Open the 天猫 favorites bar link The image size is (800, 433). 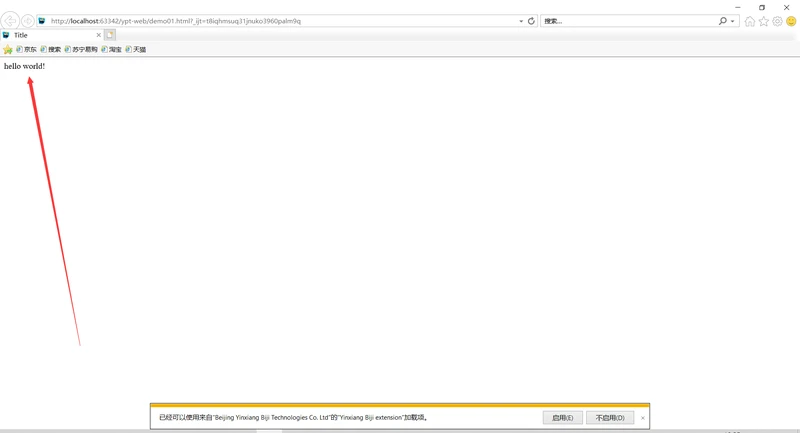coord(136,49)
